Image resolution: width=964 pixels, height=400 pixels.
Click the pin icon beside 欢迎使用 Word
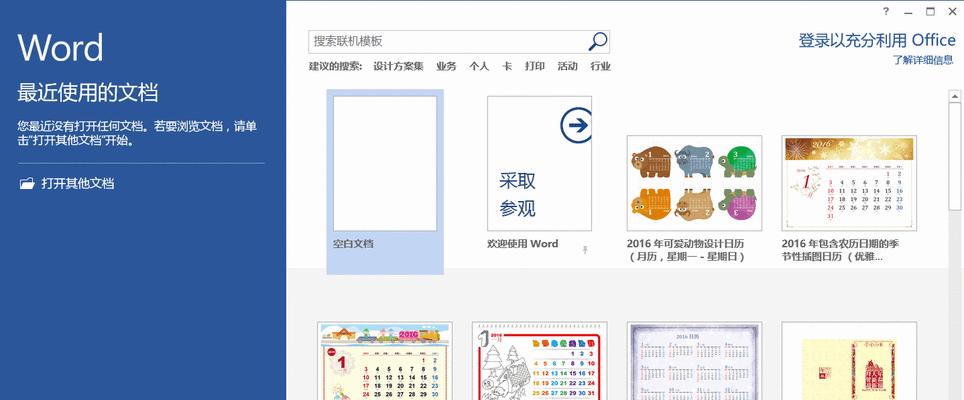click(x=585, y=249)
